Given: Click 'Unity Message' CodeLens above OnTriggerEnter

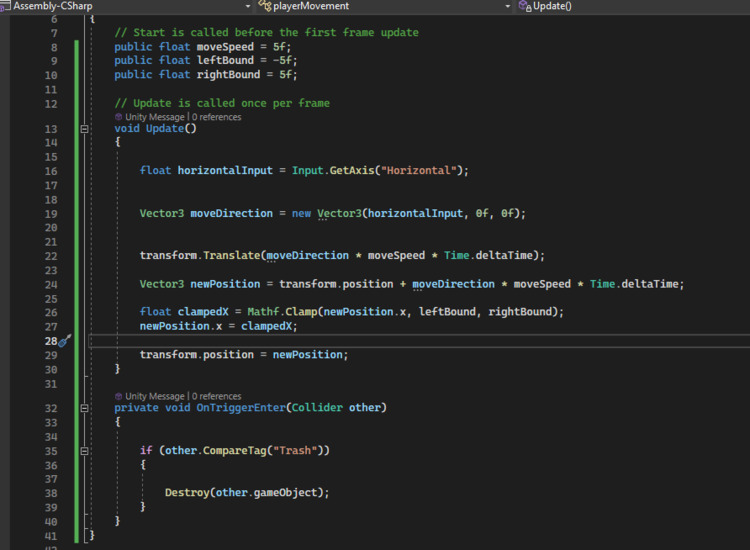Looking at the screenshot, I should [154, 396].
